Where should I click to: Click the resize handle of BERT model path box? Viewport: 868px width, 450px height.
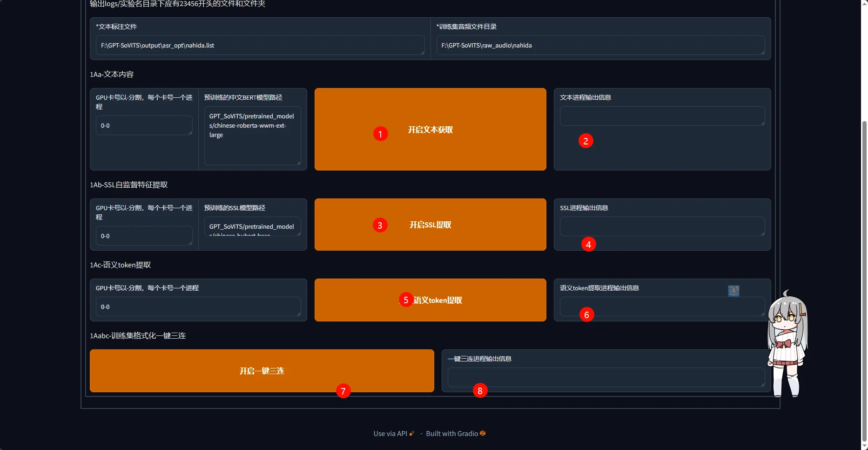[298, 163]
